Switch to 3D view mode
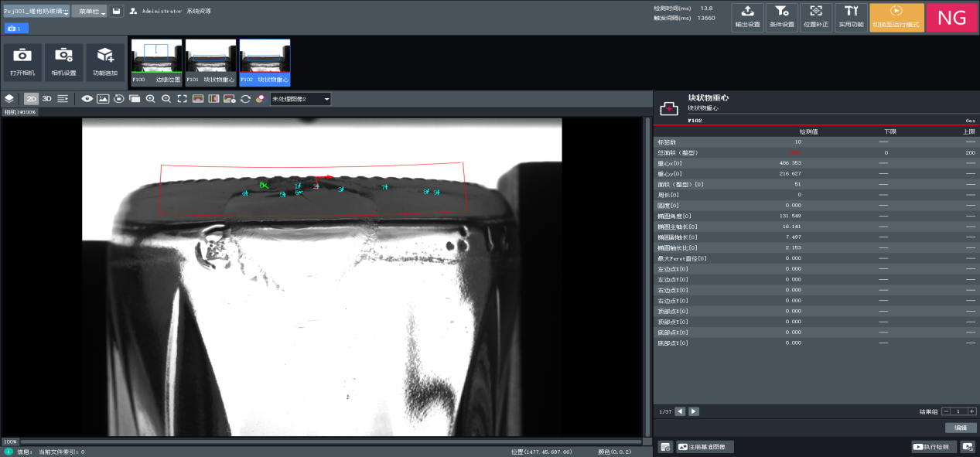980x457 pixels. [46, 99]
